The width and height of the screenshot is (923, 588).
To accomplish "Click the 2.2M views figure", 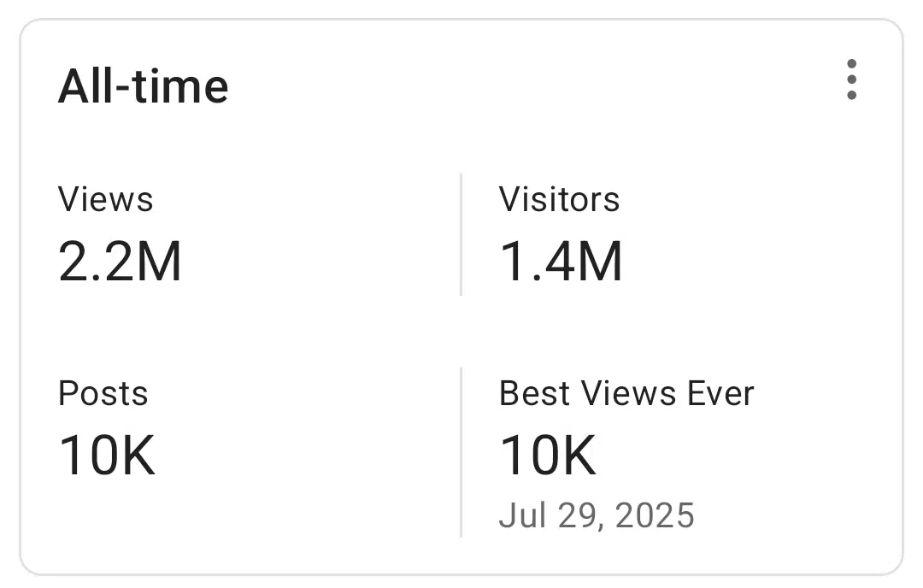I will click(x=120, y=262).
